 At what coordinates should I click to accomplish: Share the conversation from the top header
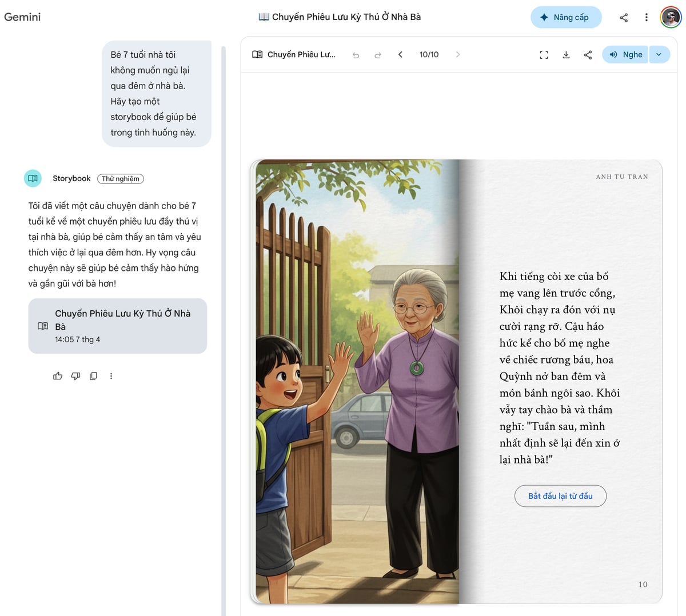624,17
